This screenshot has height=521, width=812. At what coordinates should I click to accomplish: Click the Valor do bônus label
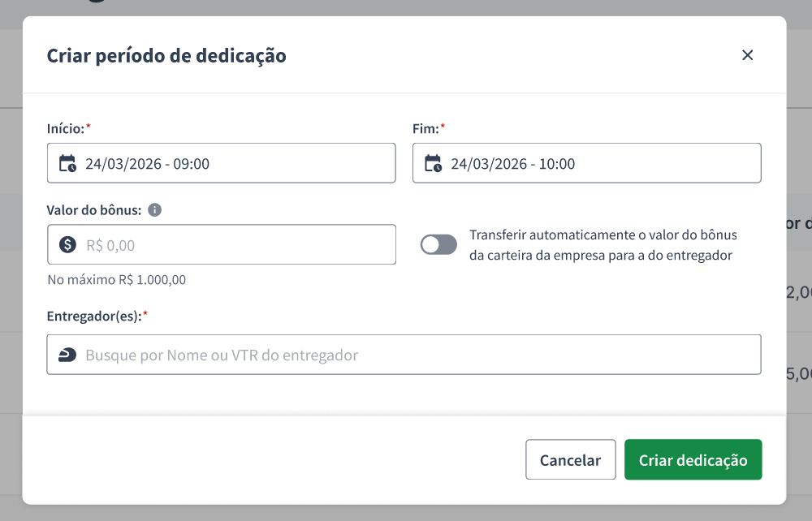pos(93,210)
